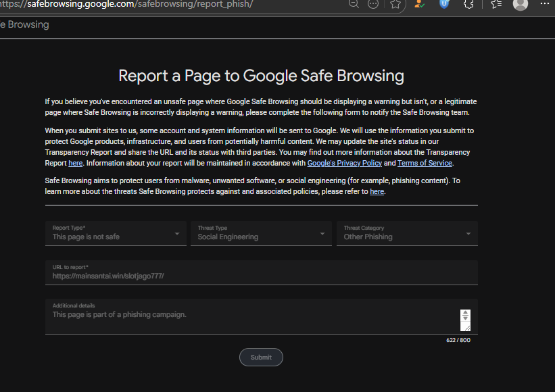Image resolution: width=555 pixels, height=392 pixels.
Task: Open the Favorites list icon
Action: (x=496, y=4)
